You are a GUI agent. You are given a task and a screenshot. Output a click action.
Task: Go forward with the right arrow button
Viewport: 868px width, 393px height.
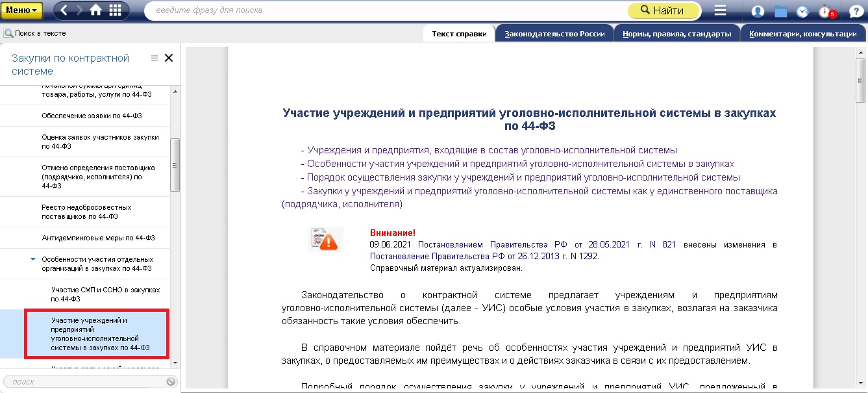[80, 10]
